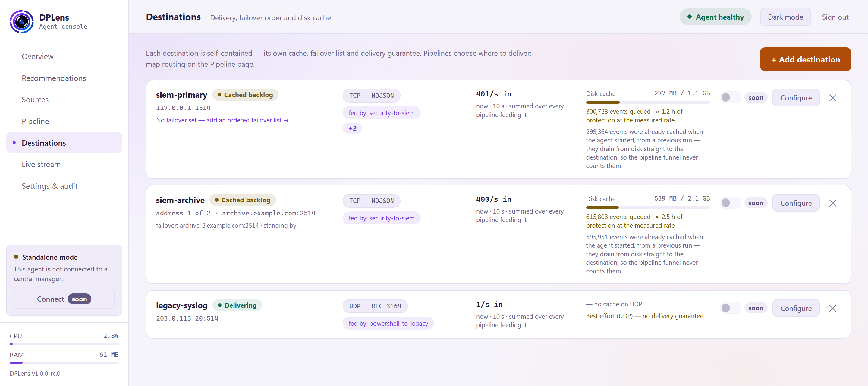Open fed by security-to-siem chip on siem-archive
Screen dimensions: 868x386
(382, 218)
